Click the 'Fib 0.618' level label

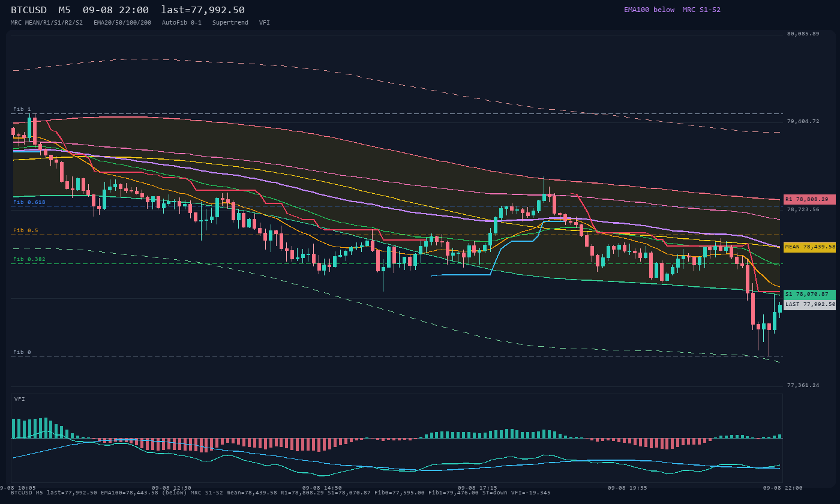coord(29,203)
